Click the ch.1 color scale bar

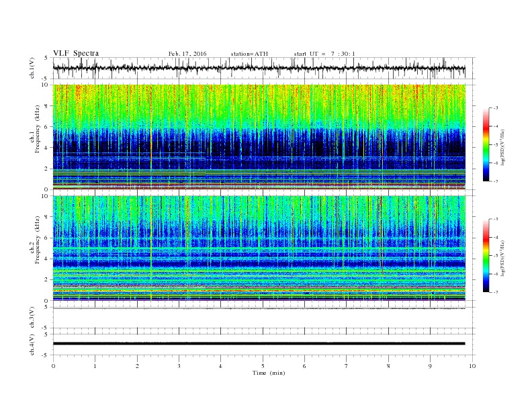486,144
